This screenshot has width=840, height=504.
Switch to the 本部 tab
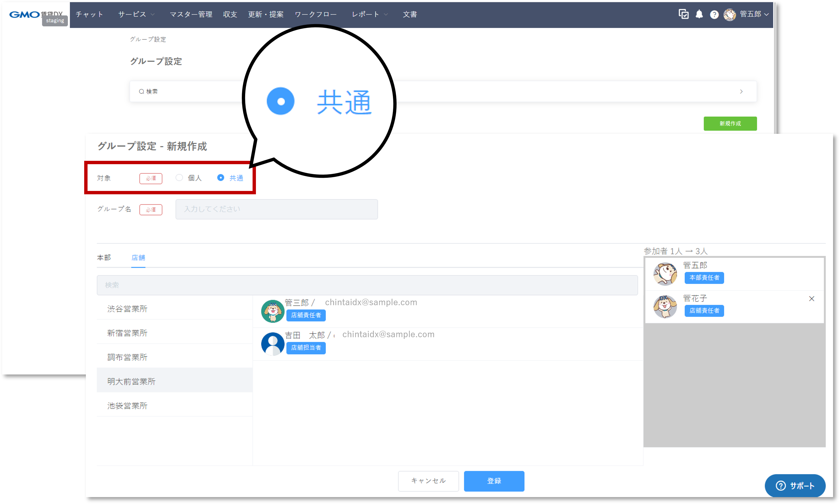pos(104,258)
